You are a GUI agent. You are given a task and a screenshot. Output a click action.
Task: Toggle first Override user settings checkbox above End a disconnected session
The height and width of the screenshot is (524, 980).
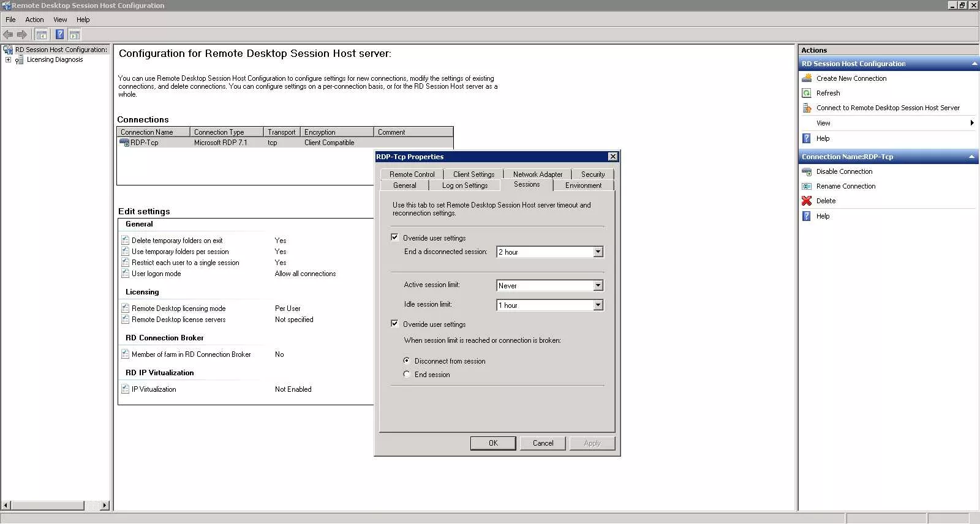(394, 238)
